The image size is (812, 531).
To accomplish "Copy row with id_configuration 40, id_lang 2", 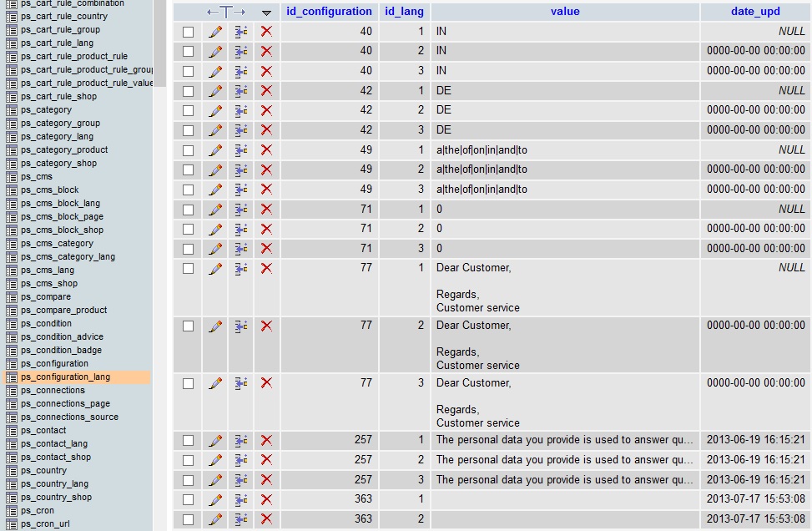I will (241, 51).
